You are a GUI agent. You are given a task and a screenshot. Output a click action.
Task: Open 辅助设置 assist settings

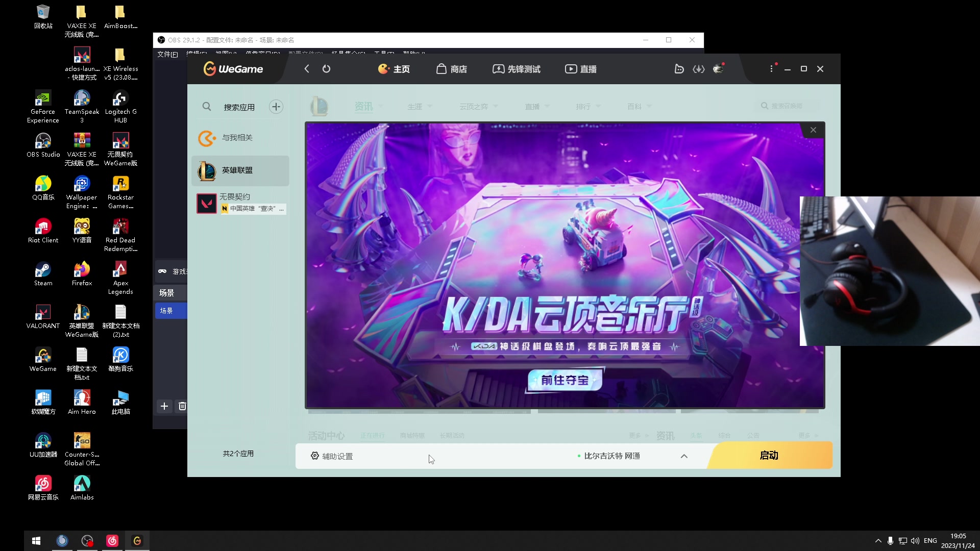332,456
